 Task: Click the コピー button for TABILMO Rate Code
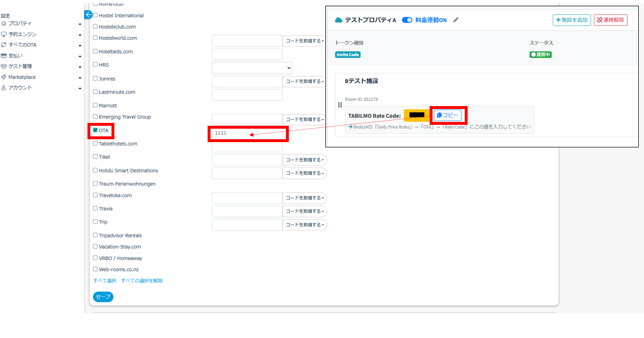click(447, 115)
